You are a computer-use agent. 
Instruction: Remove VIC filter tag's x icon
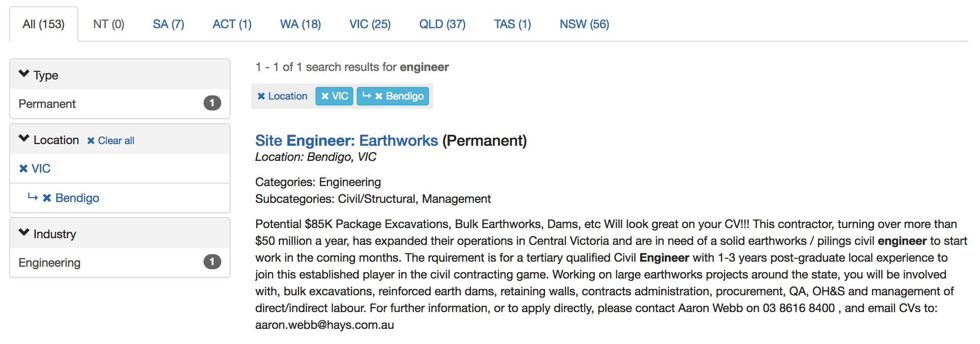click(325, 96)
